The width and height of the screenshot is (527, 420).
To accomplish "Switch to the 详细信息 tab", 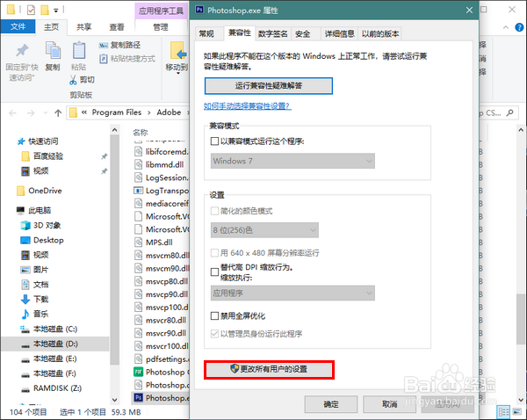I will pyautogui.click(x=339, y=33).
